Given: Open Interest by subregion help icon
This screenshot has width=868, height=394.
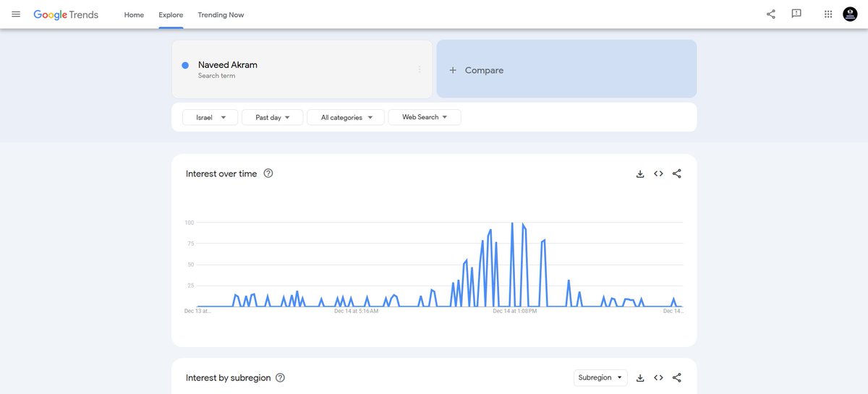Looking at the screenshot, I should point(281,377).
